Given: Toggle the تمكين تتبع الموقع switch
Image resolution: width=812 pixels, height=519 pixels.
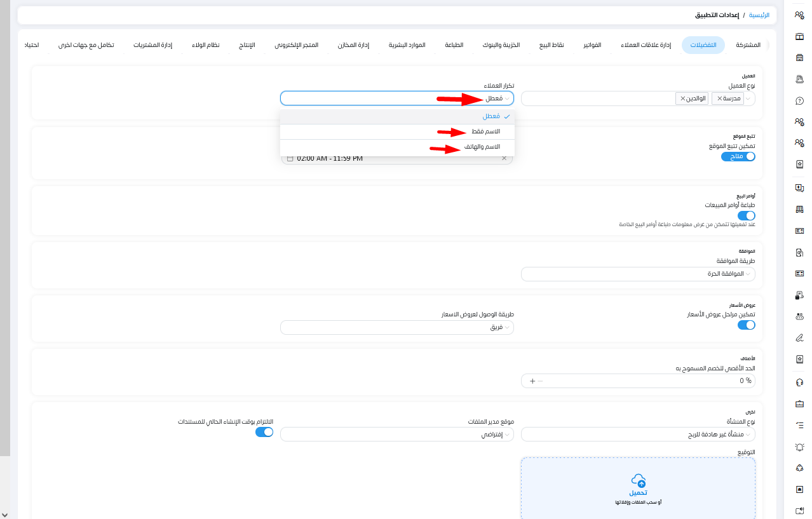Looking at the screenshot, I should [738, 156].
